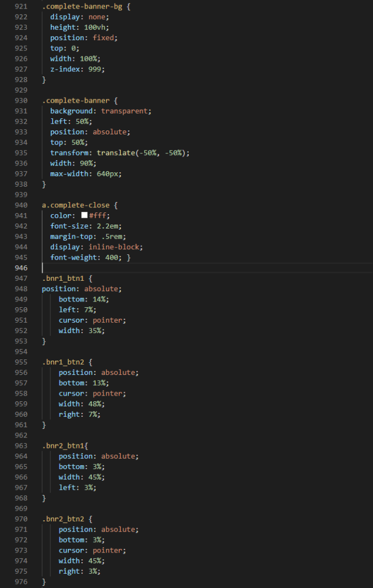Image resolution: width=373 pixels, height=588 pixels.
Task: Click line number 976 in gutter
Action: click(21, 582)
